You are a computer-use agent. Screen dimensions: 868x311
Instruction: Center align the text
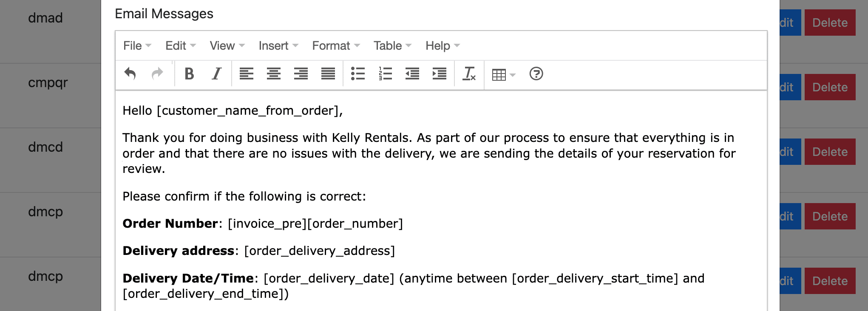274,74
